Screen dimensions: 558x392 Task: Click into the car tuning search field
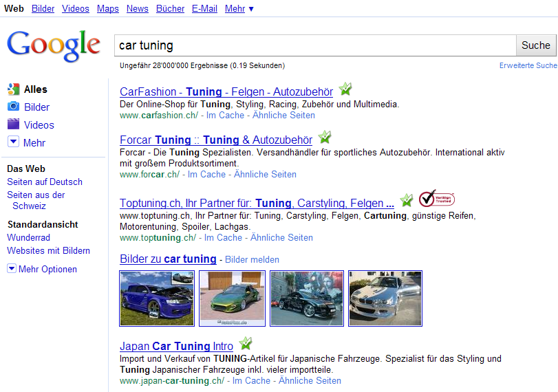point(314,45)
